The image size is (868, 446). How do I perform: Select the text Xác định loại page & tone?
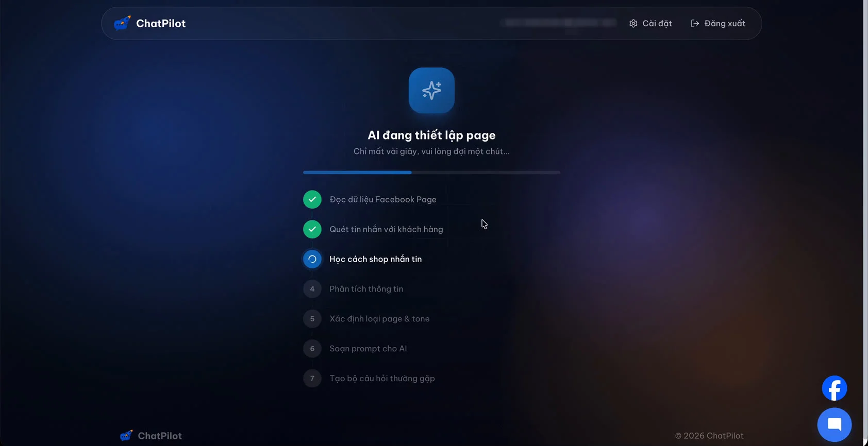point(379,319)
